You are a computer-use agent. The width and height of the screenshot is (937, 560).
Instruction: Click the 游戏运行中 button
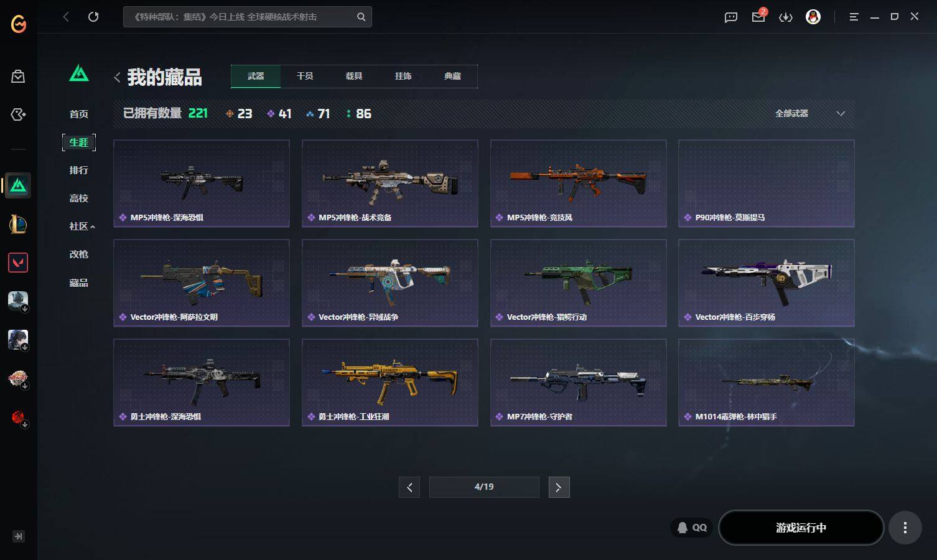pos(801,528)
